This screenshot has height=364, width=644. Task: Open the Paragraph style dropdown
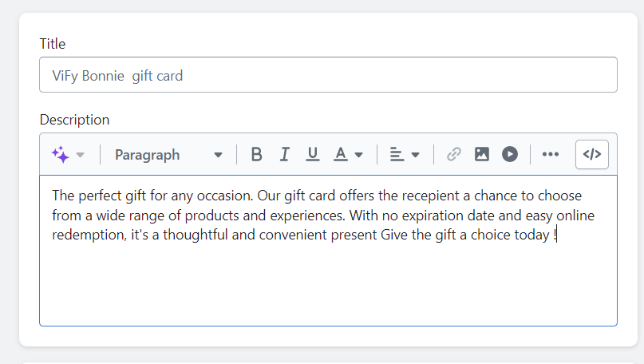[168, 155]
